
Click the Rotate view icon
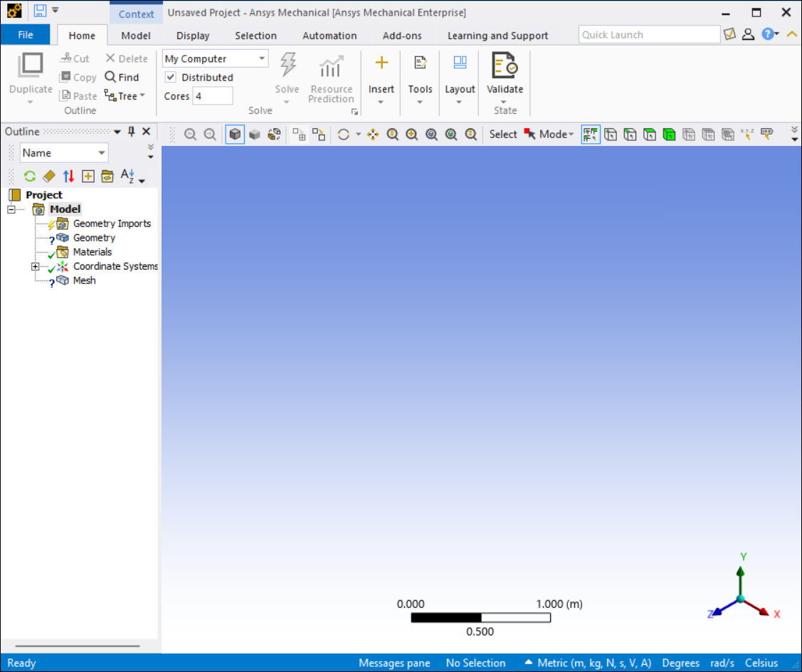pyautogui.click(x=344, y=135)
